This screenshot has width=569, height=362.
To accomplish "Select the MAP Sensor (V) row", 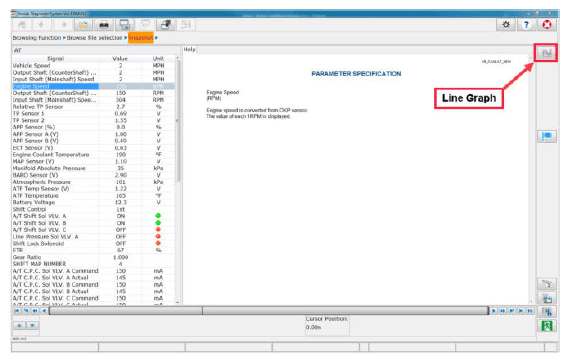I will (x=94, y=161).
